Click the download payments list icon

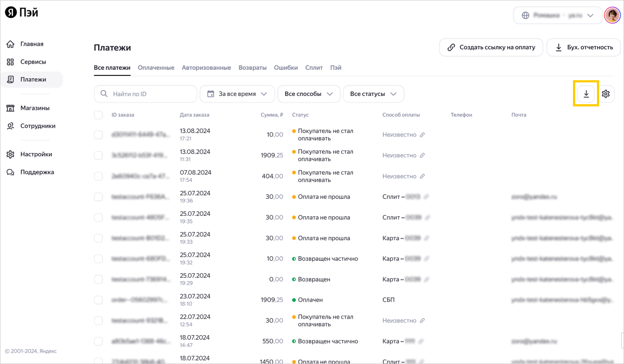pyautogui.click(x=586, y=94)
